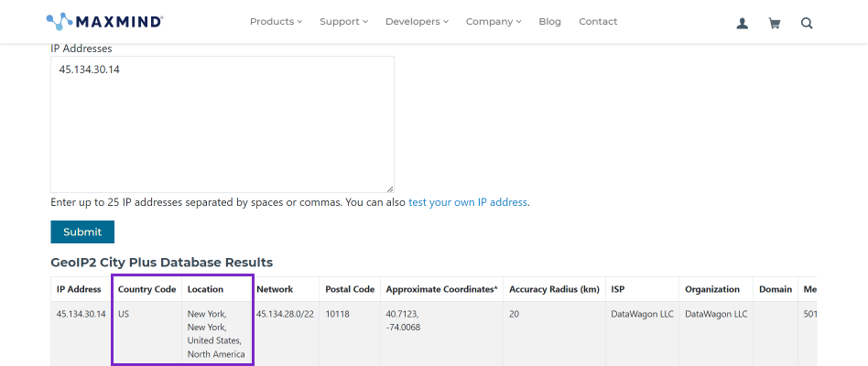Select the Postal Code cell 10118

(337, 314)
